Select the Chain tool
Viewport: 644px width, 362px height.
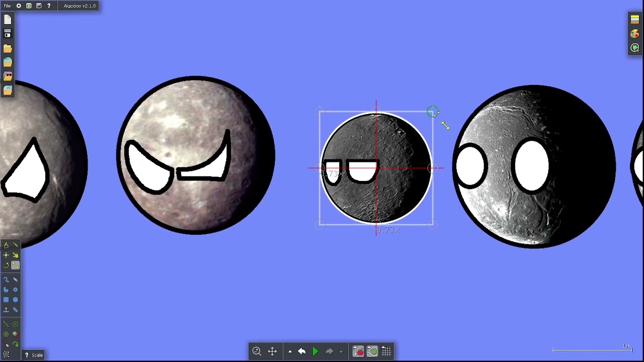pos(16,310)
